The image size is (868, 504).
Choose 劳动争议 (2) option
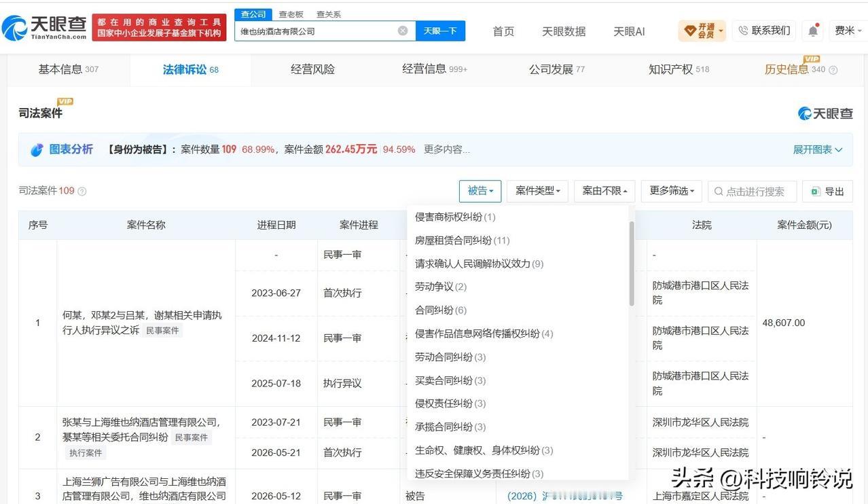coord(440,287)
